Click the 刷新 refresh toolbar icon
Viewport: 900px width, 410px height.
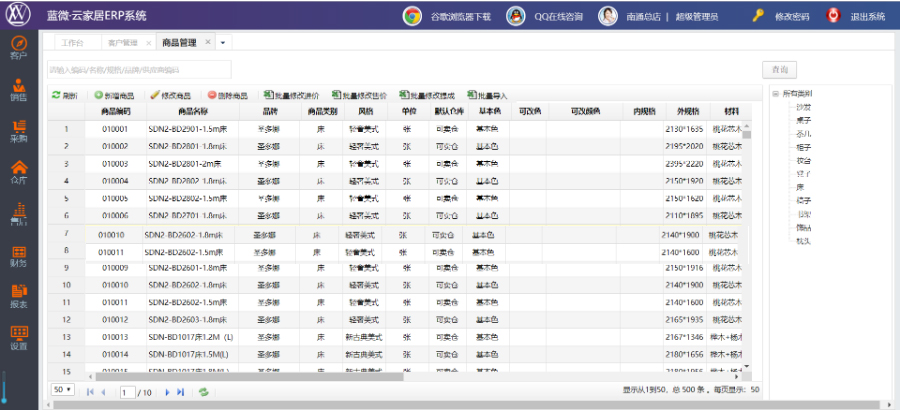tap(64, 95)
